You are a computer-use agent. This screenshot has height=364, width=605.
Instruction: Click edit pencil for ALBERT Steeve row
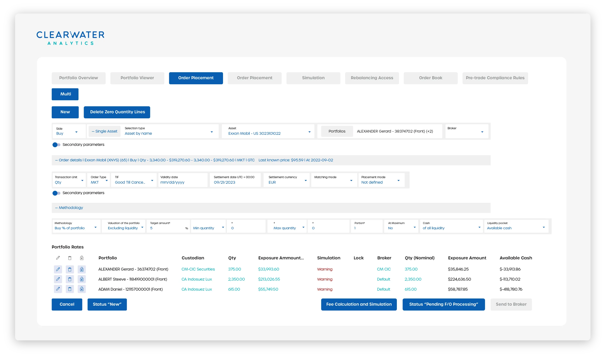tap(58, 279)
